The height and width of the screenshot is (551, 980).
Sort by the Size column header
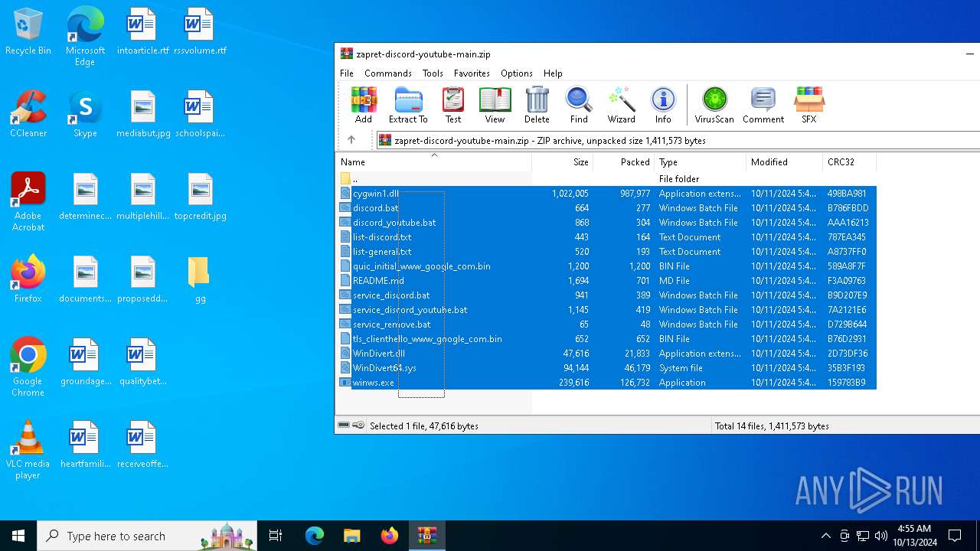(563, 162)
